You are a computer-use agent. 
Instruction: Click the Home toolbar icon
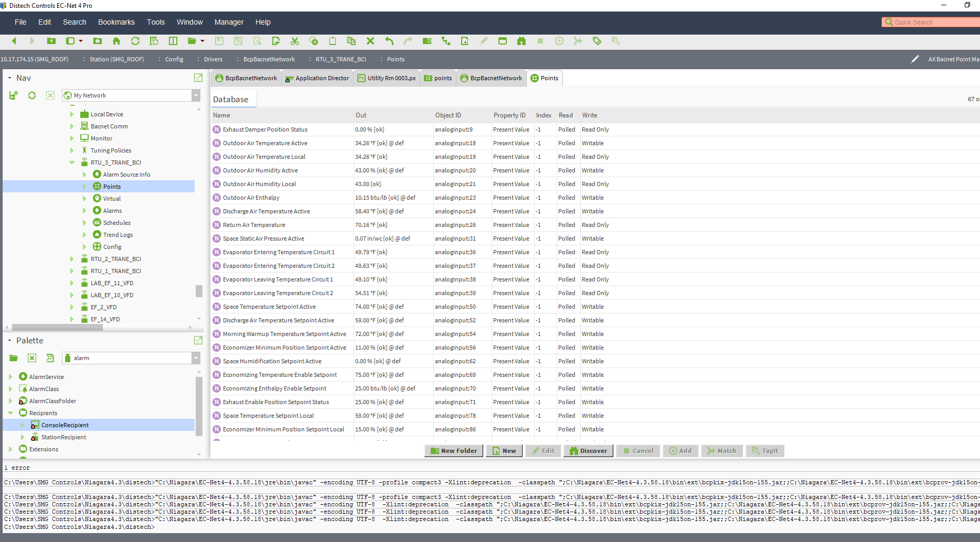116,41
